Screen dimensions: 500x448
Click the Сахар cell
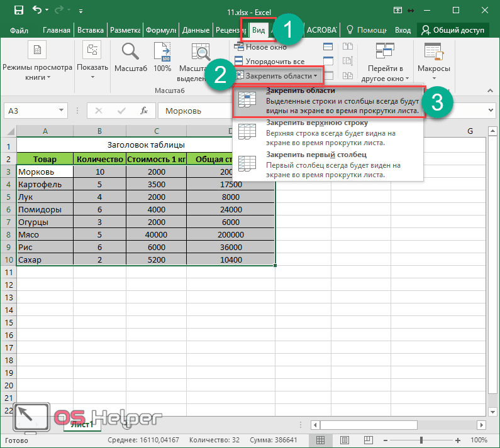(x=45, y=260)
